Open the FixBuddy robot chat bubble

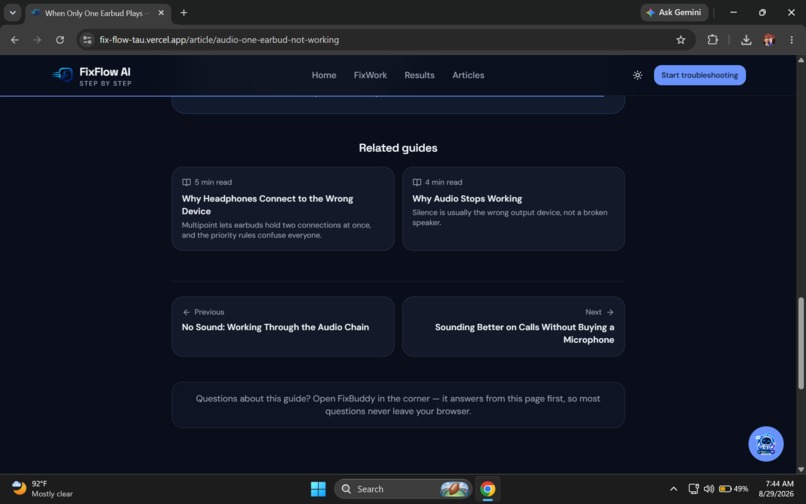(x=765, y=444)
